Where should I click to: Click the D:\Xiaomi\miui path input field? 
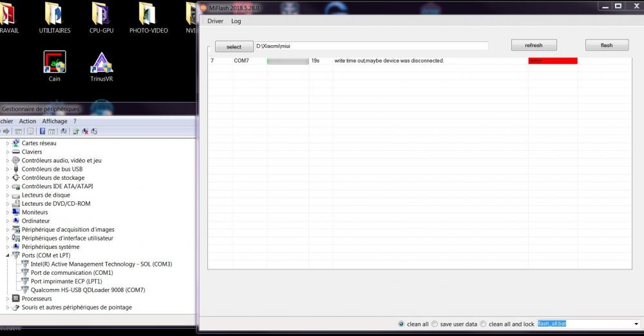point(371,46)
